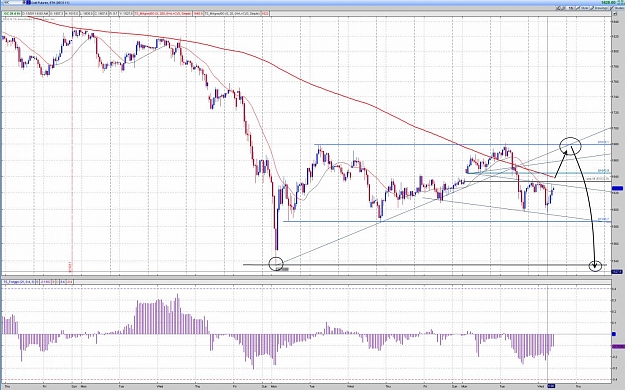Click the toolbar icon just left of the timeframe selector
Image resolution: width=625 pixels, height=390 pixels.
pyautogui.click(x=563, y=8)
